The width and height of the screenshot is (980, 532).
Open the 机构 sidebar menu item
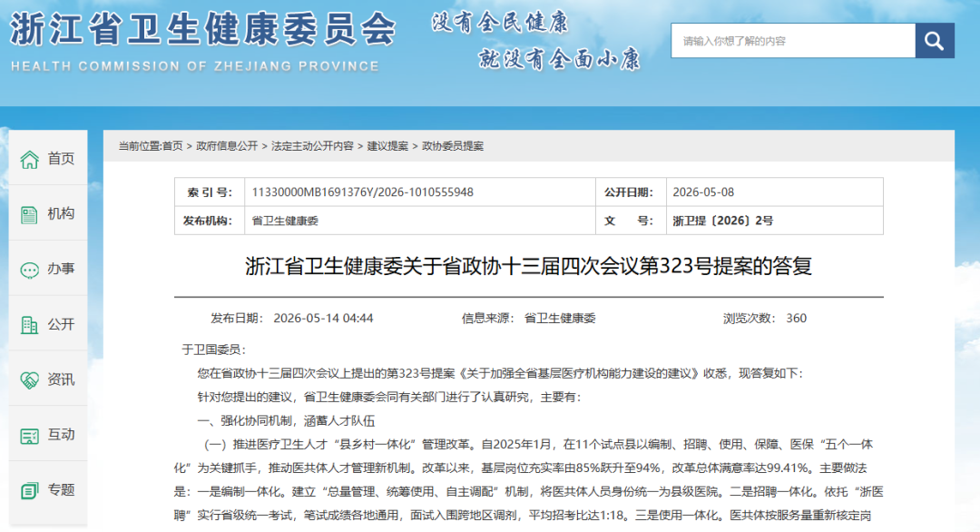click(48, 214)
